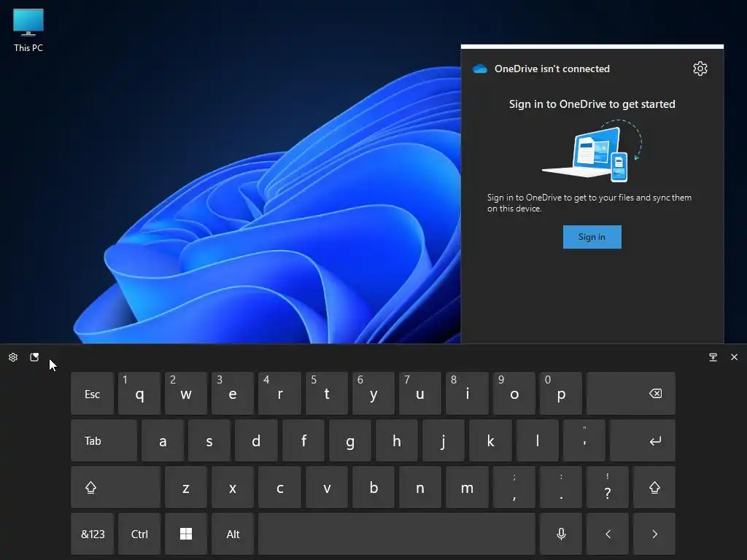Tap the d key
747x560 pixels.
256,440
